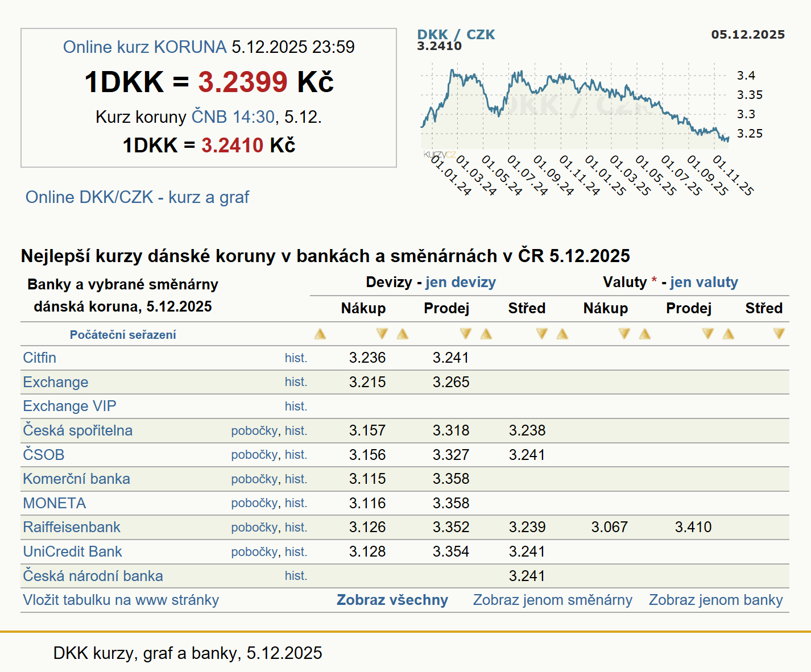Sort Valuty Střed column descending

pos(779,334)
